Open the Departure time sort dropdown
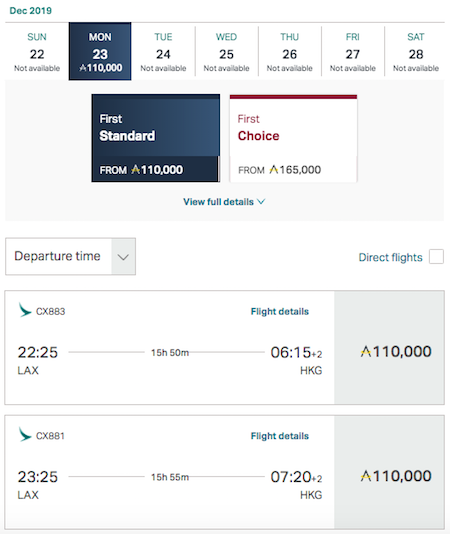Screen dimensions: 450x534 (x=71, y=256)
